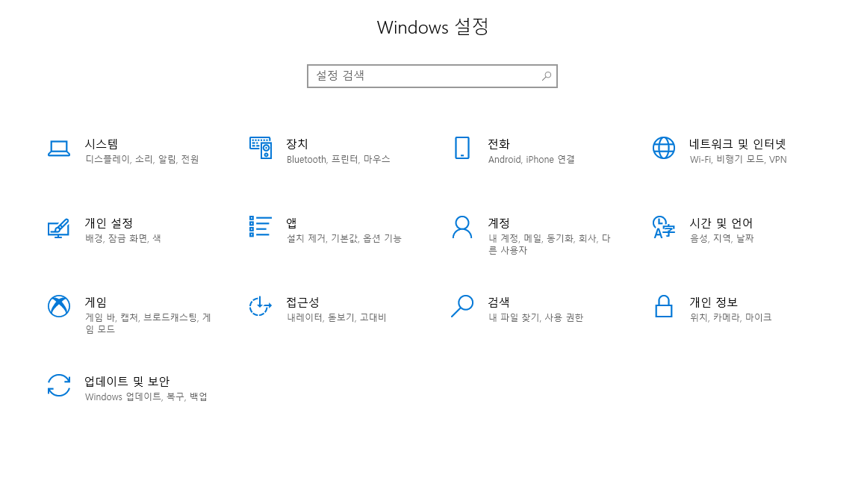Focus the 설정 검색 search field
867x504 pixels.
[432, 76]
